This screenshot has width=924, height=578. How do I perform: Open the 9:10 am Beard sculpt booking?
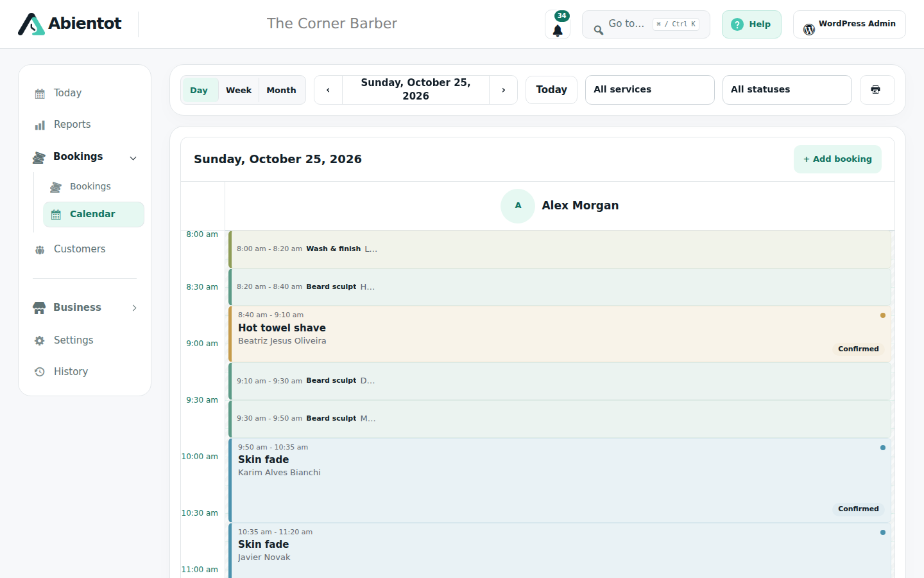(560, 381)
